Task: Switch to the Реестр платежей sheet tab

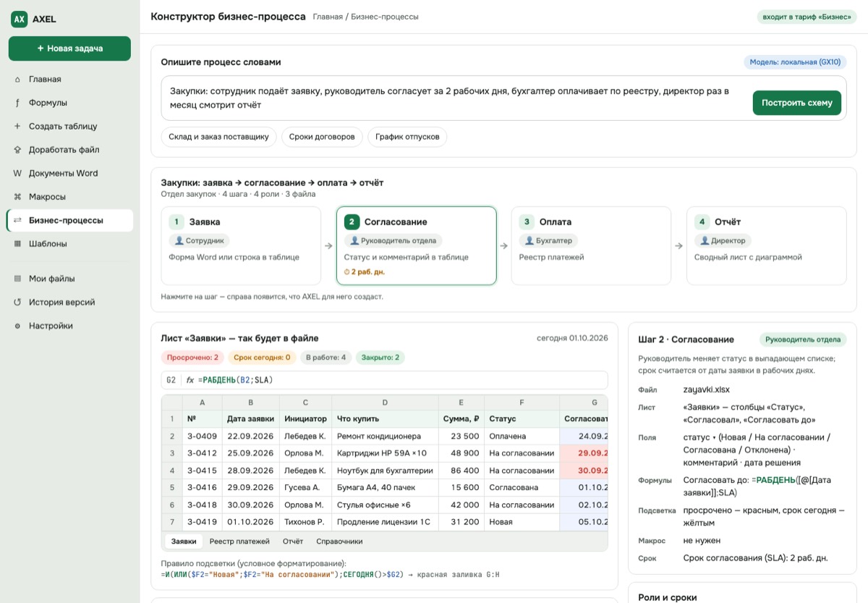Action: click(239, 541)
